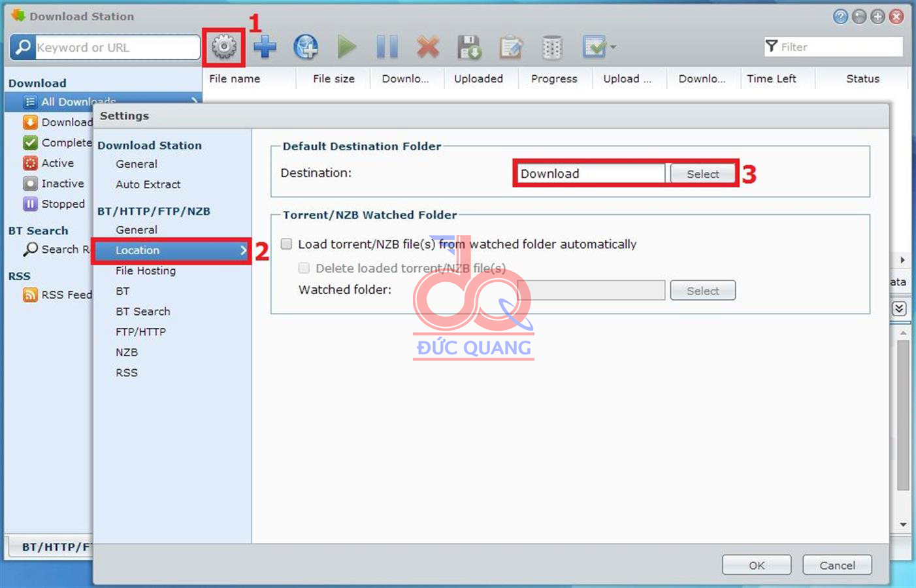This screenshot has height=588, width=916.
Task: Click the clipboard Edit icon
Action: (511, 47)
